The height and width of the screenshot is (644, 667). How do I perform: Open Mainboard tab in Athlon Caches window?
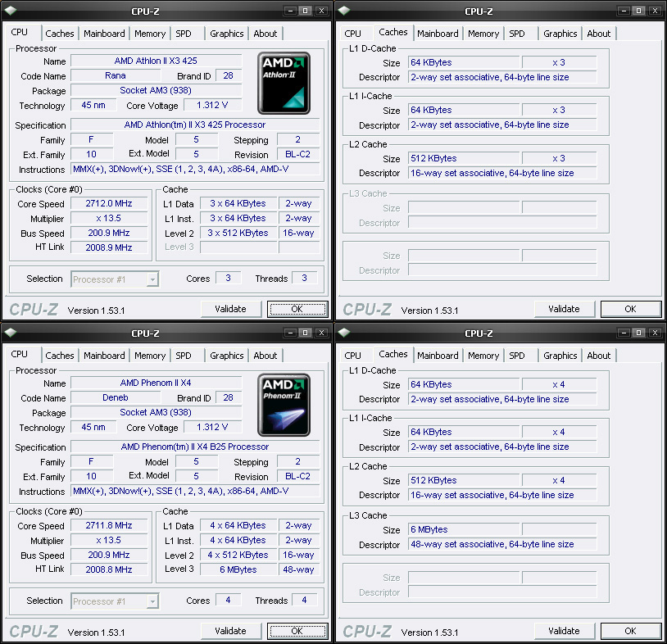pyautogui.click(x=438, y=34)
